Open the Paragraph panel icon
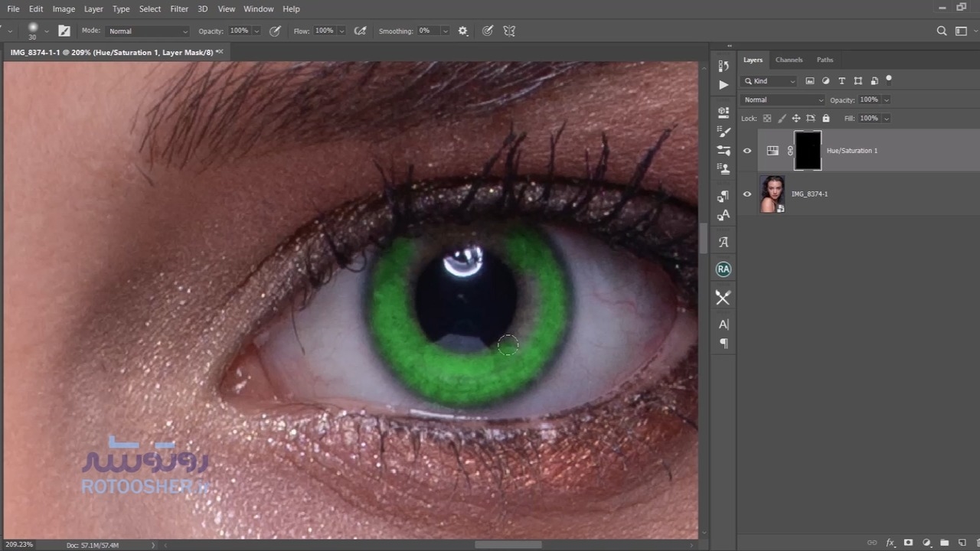The image size is (980, 551). click(724, 344)
